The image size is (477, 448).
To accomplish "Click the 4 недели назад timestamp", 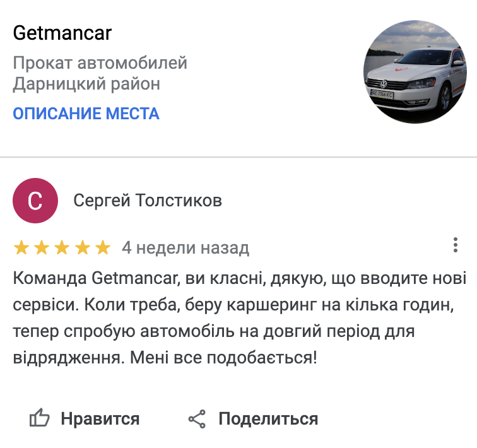I will 185,248.
